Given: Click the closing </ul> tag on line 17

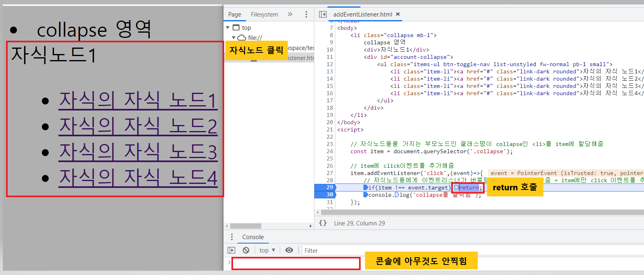Looking at the screenshot, I should click(x=385, y=100).
